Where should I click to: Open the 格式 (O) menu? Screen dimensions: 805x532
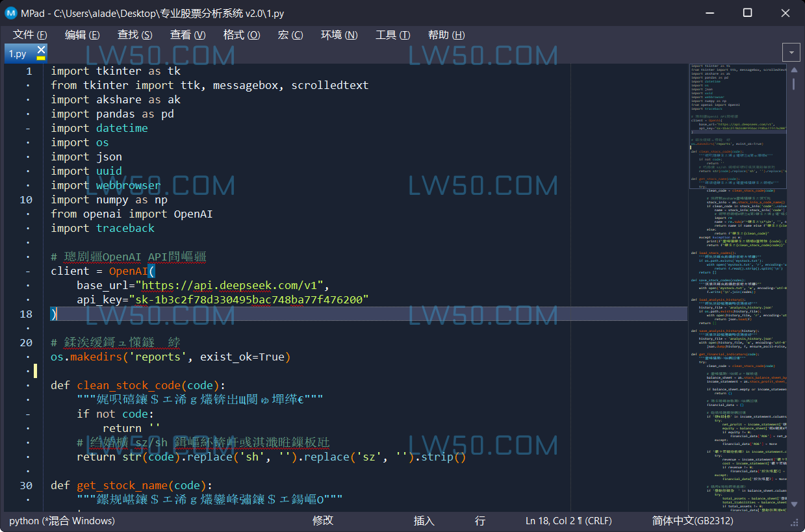[241, 35]
